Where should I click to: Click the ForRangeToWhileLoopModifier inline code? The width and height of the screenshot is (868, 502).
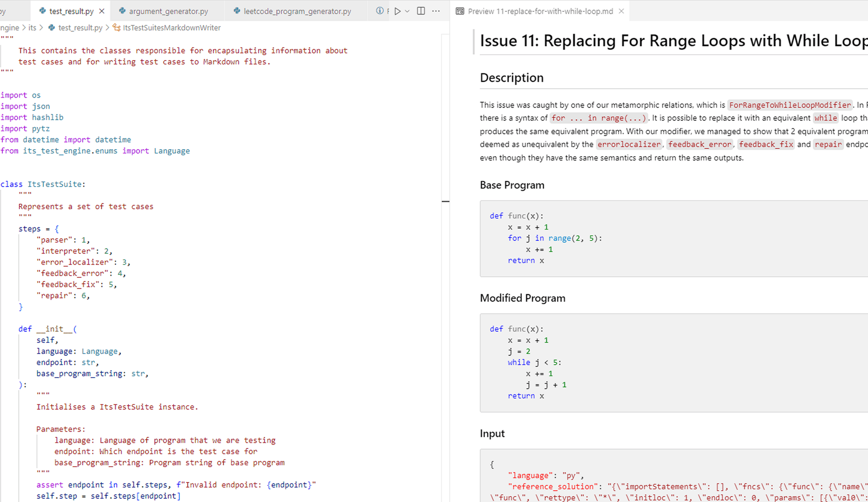coord(790,105)
